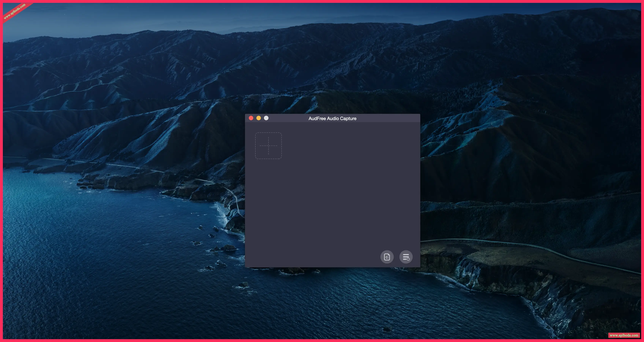
Task: Click the ocean area of desktop wallpaper
Action: click(x=100, y=263)
